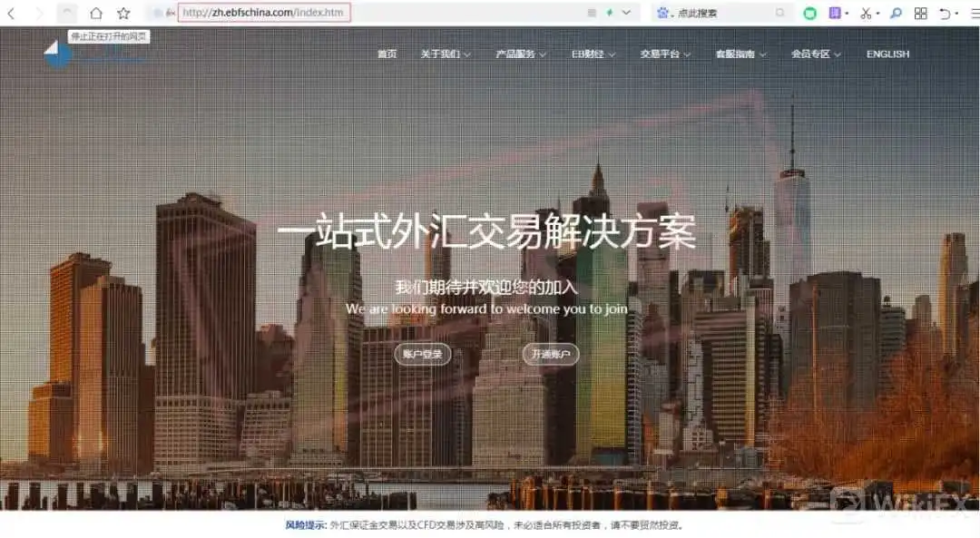Viewport: 980px width, 538px height.
Task: Click the 账户登录 button
Action: click(423, 355)
